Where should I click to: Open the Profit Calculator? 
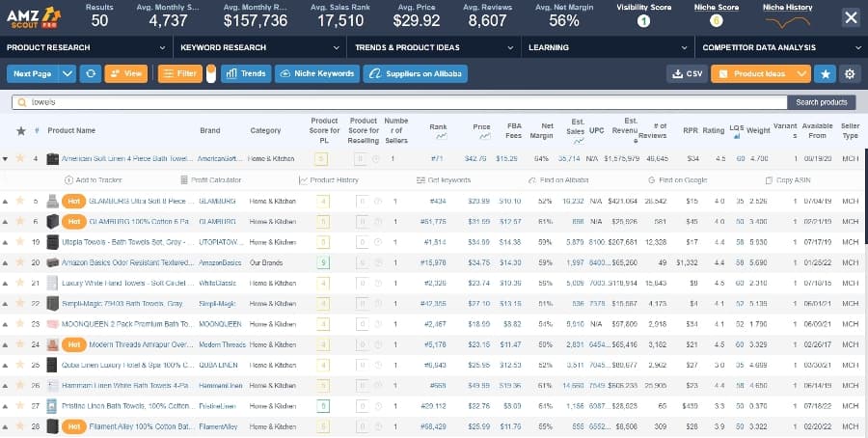click(x=211, y=180)
